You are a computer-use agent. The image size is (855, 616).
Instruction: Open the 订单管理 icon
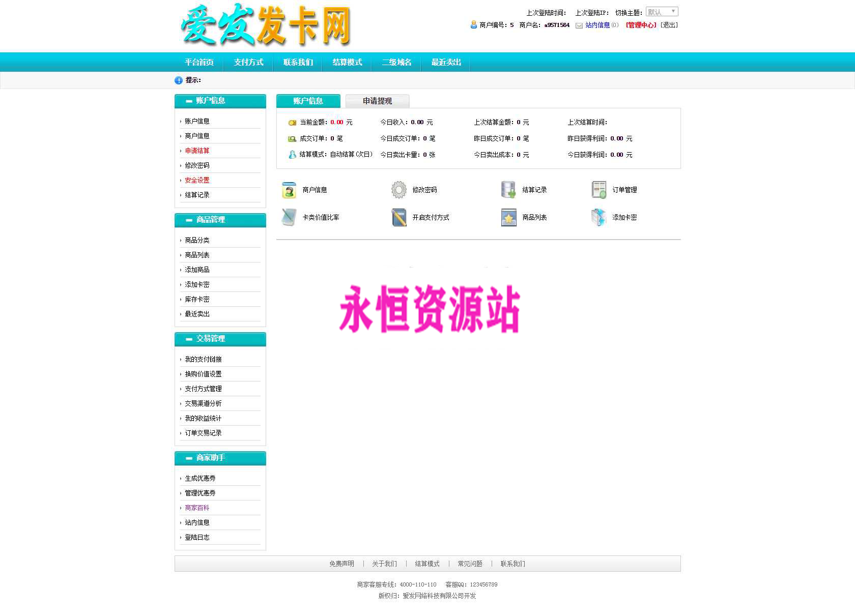599,190
